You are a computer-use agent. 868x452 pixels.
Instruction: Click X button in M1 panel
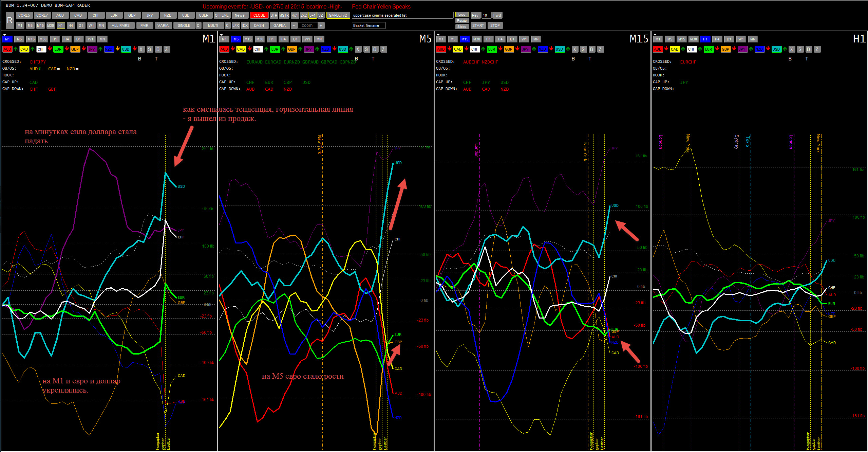tap(141, 49)
